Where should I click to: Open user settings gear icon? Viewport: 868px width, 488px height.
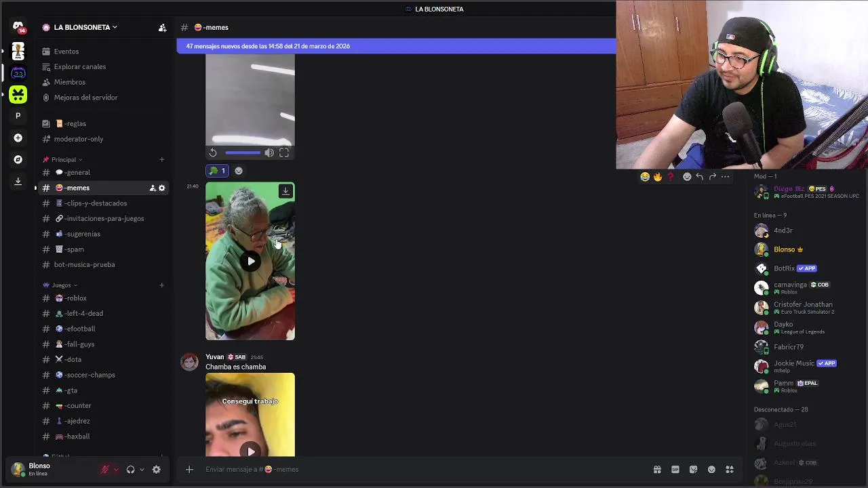coord(157,469)
